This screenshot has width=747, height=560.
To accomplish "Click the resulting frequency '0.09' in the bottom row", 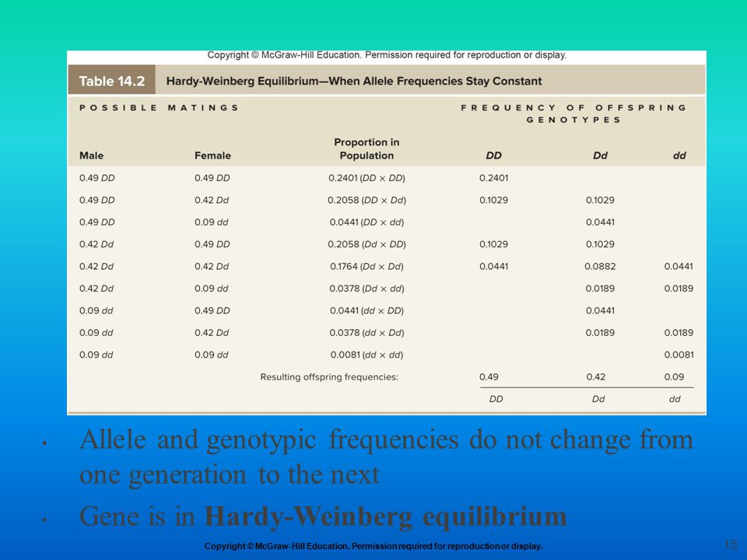I will click(674, 376).
